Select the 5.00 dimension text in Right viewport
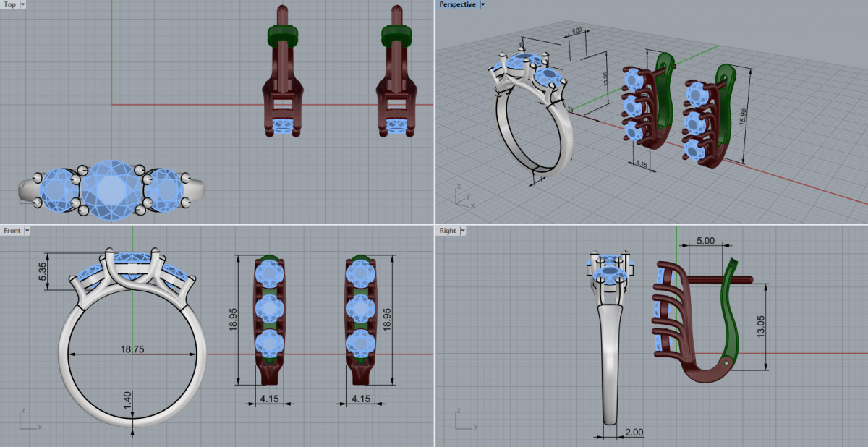 (x=705, y=240)
